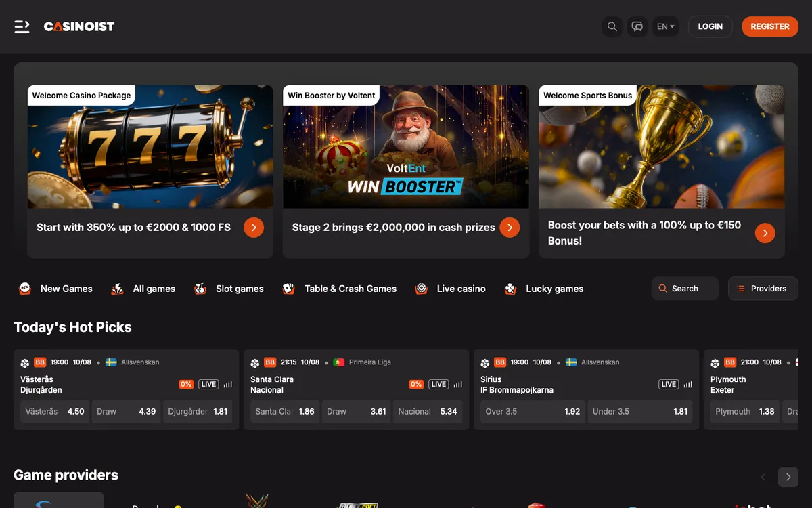812x508 pixels.
Task: Click BB badge on Plymouth vs Exeter card
Action: (730, 362)
